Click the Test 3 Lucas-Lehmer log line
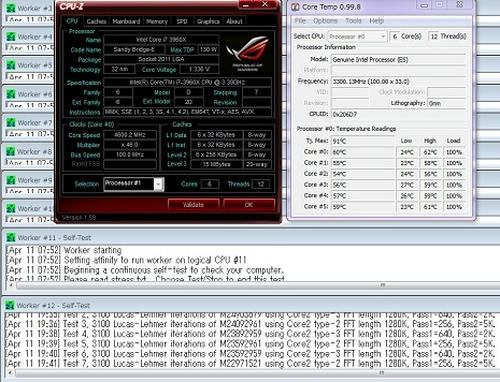The width and height of the screenshot is (500, 382). (250, 324)
